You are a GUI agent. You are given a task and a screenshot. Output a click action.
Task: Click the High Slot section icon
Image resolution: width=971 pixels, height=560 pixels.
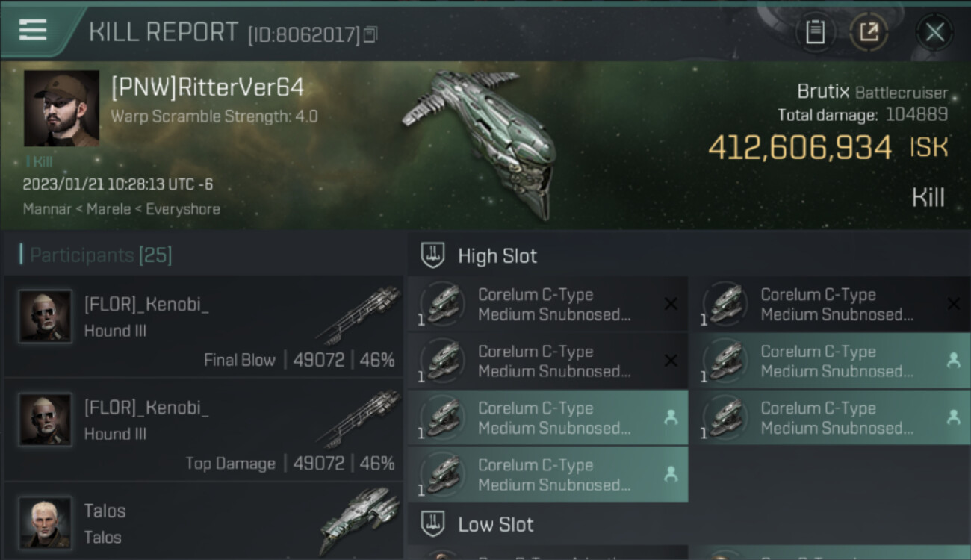[x=432, y=255]
